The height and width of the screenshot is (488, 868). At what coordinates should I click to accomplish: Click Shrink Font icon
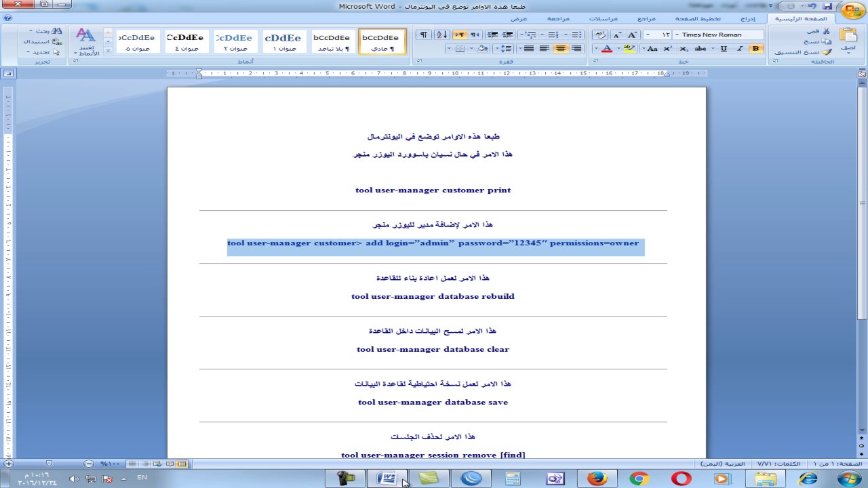tap(617, 35)
